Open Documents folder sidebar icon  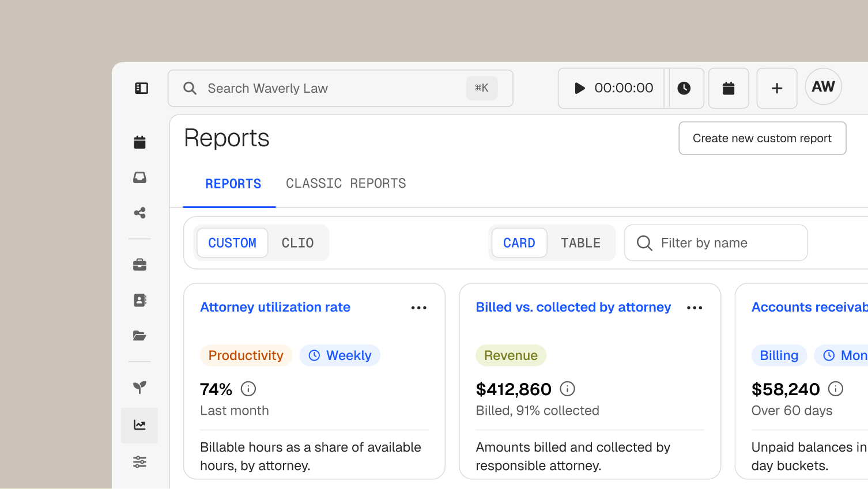tap(139, 335)
